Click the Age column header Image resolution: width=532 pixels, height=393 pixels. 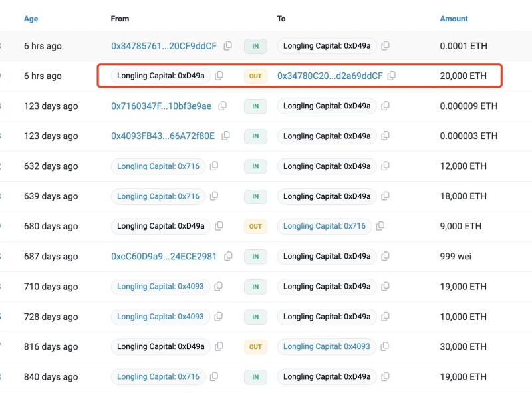coord(31,19)
